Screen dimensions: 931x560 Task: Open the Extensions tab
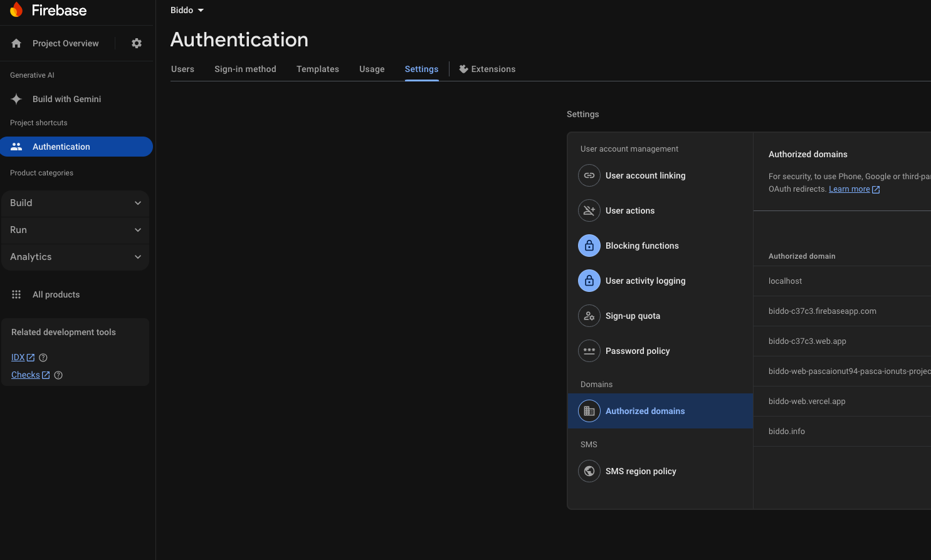tap(487, 69)
